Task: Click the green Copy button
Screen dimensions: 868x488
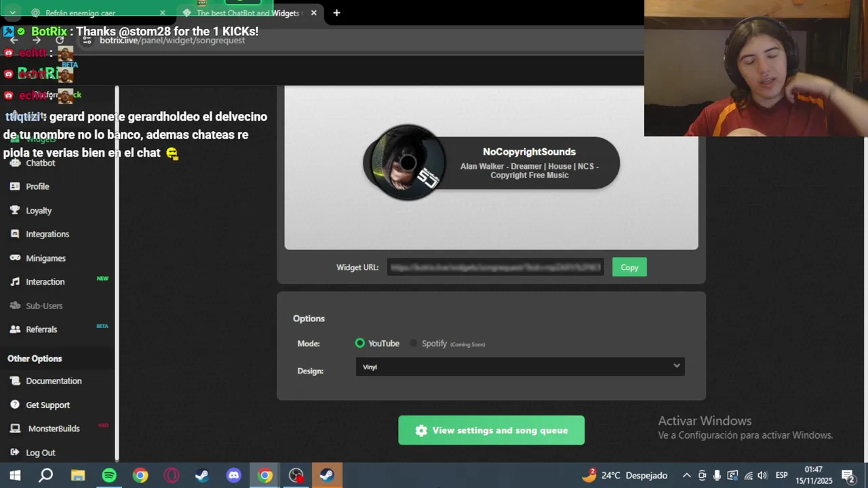Action: (629, 267)
